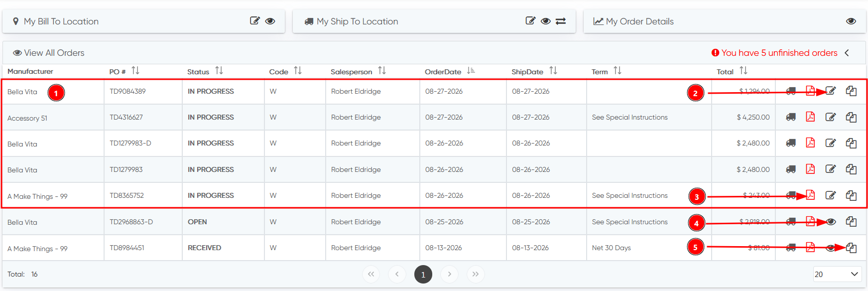Click truck icon for order TD1279983
This screenshot has width=868, height=291.
pos(791,169)
